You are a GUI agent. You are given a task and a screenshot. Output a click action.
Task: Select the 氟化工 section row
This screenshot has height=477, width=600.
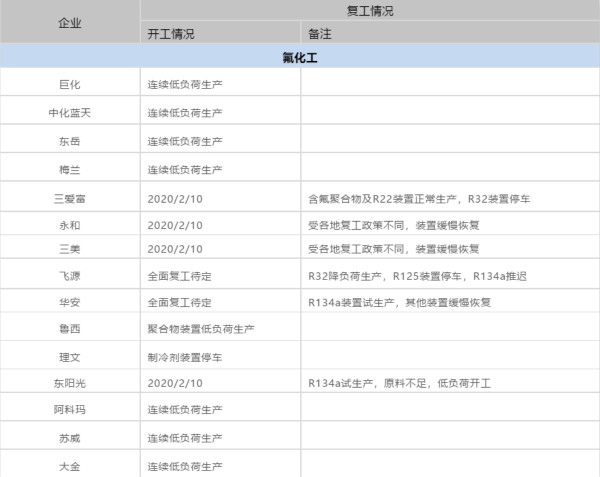pos(300,56)
